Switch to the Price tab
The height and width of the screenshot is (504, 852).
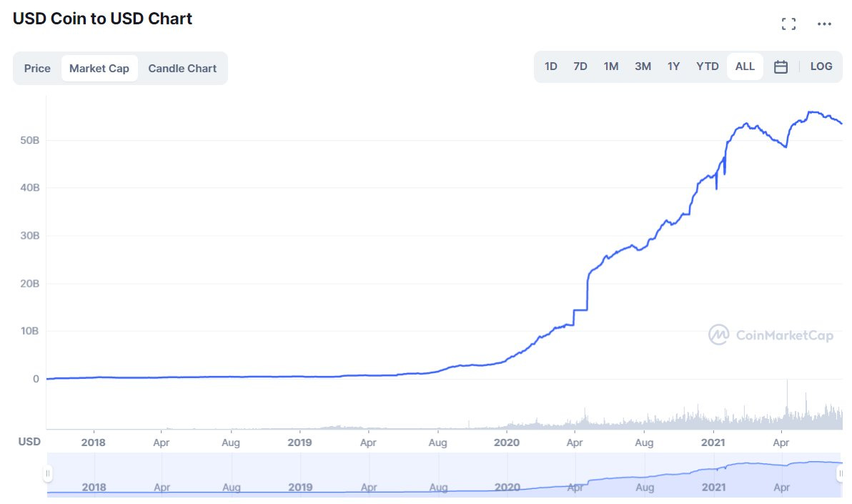37,69
